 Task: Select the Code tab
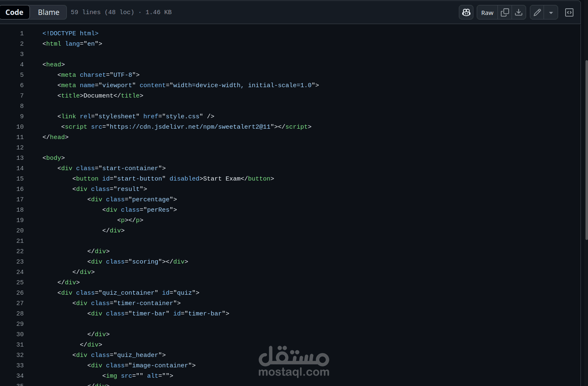click(15, 12)
